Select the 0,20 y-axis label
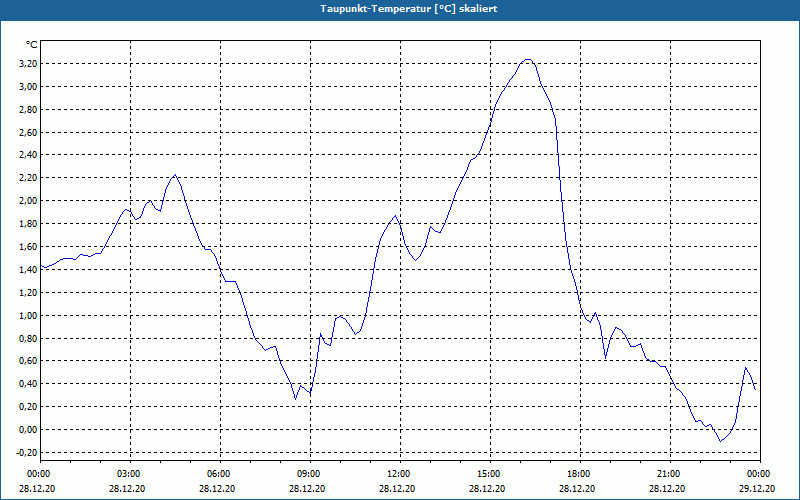 29,407
